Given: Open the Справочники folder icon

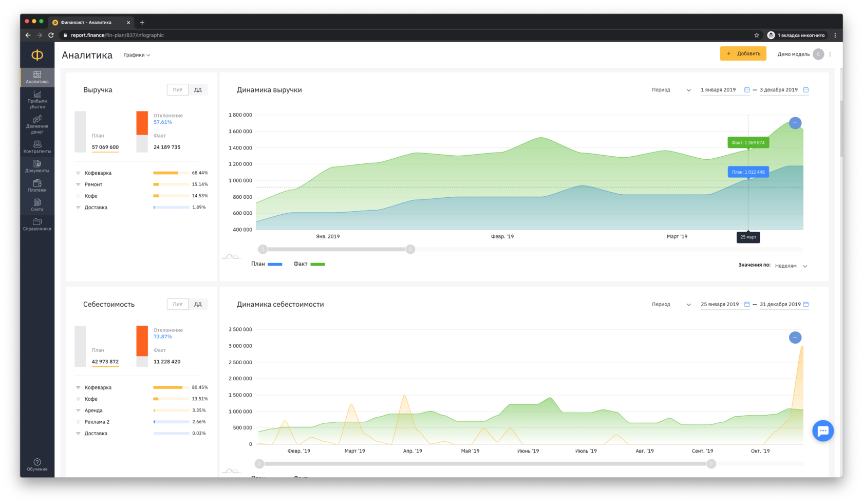Looking at the screenshot, I should click(37, 225).
